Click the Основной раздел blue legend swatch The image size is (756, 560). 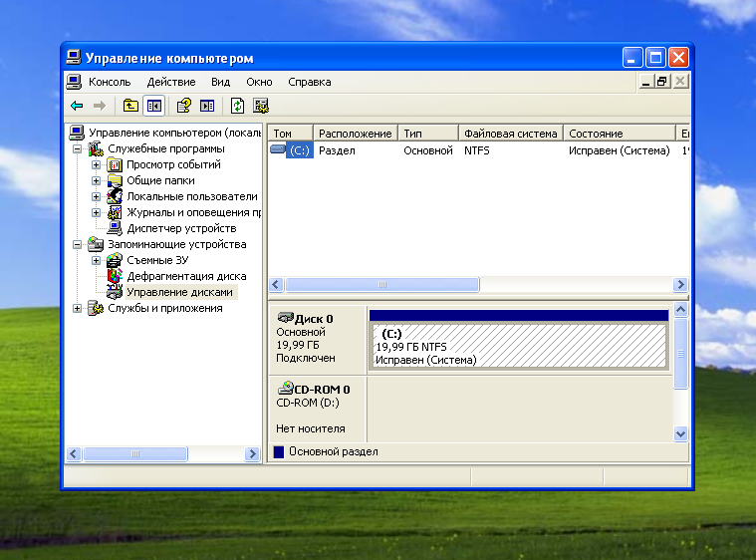pyautogui.click(x=279, y=452)
